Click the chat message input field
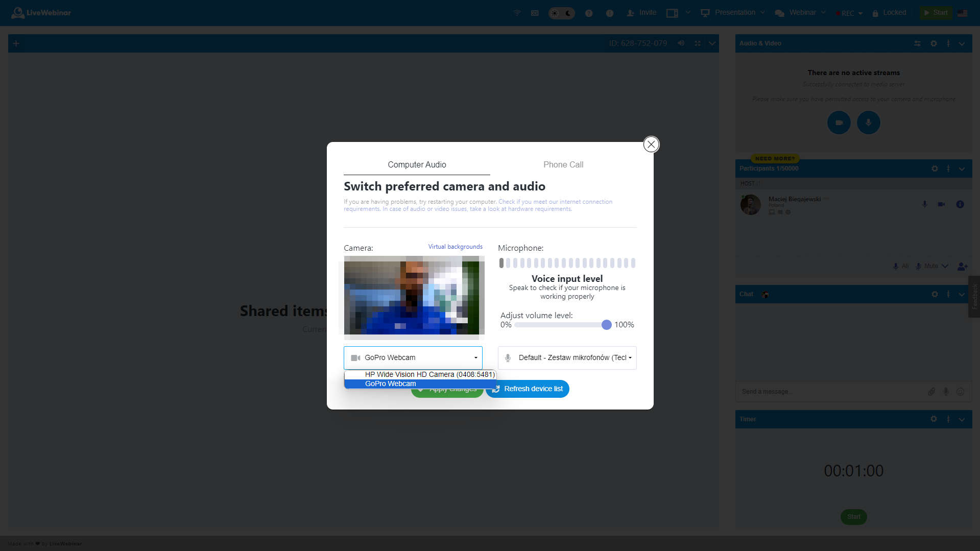The height and width of the screenshot is (551, 980). (827, 392)
